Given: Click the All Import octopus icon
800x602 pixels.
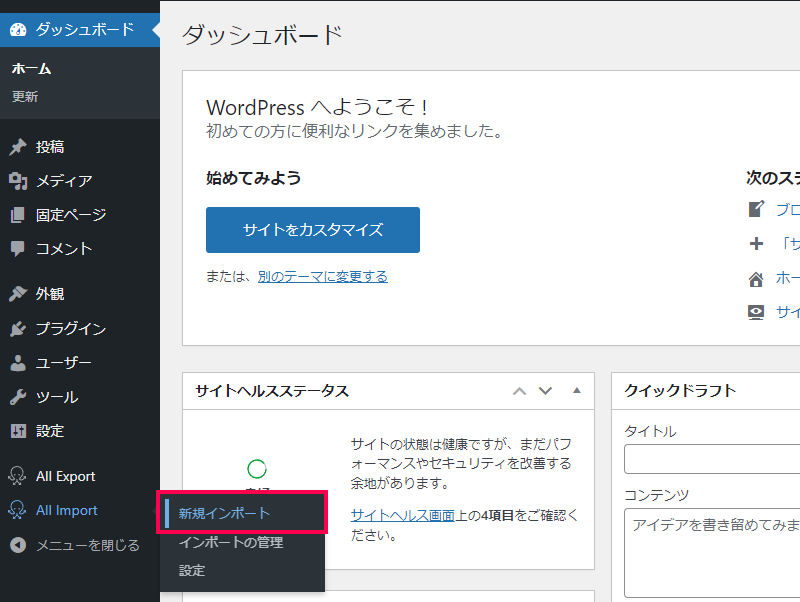Looking at the screenshot, I should click(17, 510).
